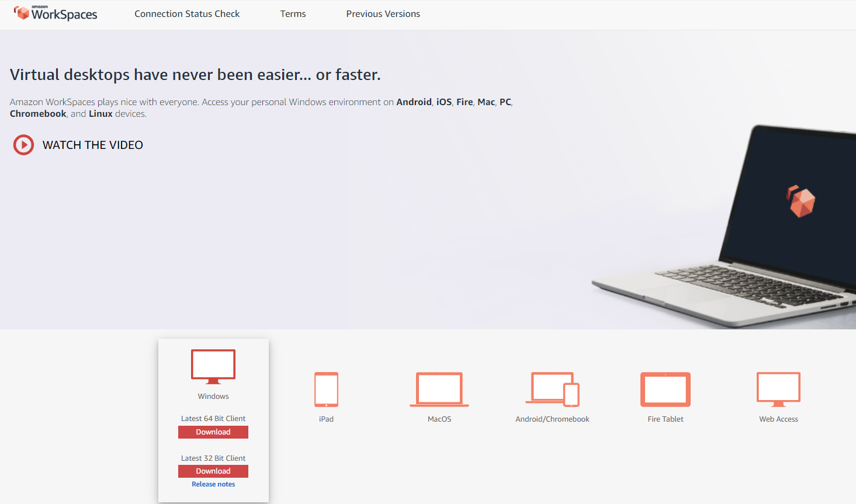Select the Android/Chromebook devices icon
Image resolution: width=856 pixels, height=504 pixels.
click(x=552, y=390)
